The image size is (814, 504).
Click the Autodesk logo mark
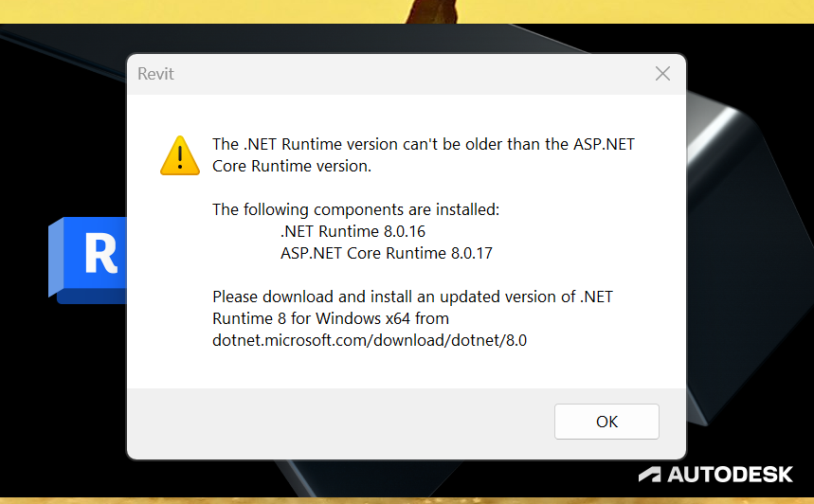(x=649, y=474)
